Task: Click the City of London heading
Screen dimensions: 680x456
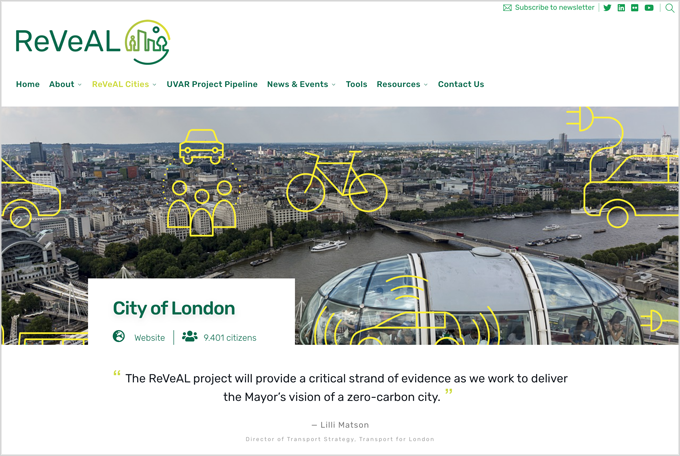Action: (174, 308)
